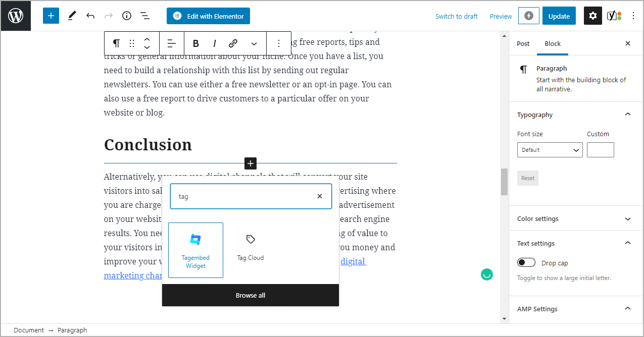Select the Conclusion heading

pyautogui.click(x=148, y=145)
